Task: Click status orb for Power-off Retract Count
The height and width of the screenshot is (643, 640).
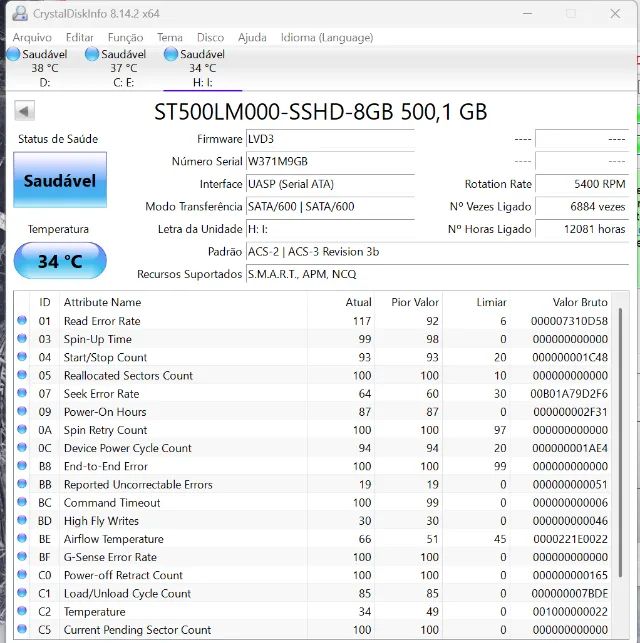Action: pyautogui.click(x=22, y=575)
